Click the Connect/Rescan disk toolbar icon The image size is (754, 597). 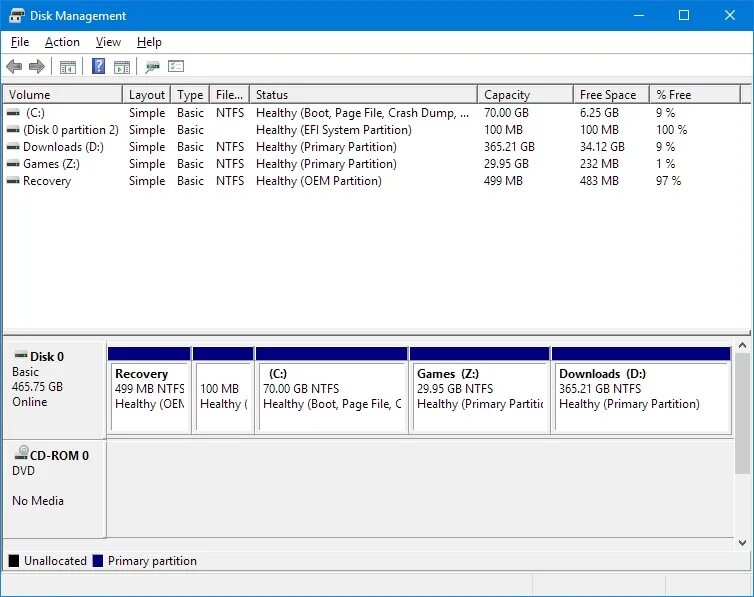152,66
